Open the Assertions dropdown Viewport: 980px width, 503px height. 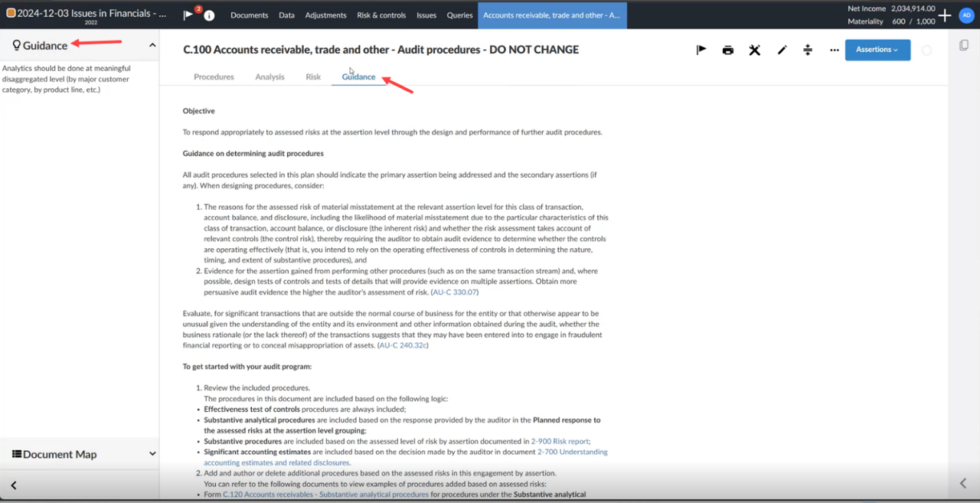click(877, 50)
